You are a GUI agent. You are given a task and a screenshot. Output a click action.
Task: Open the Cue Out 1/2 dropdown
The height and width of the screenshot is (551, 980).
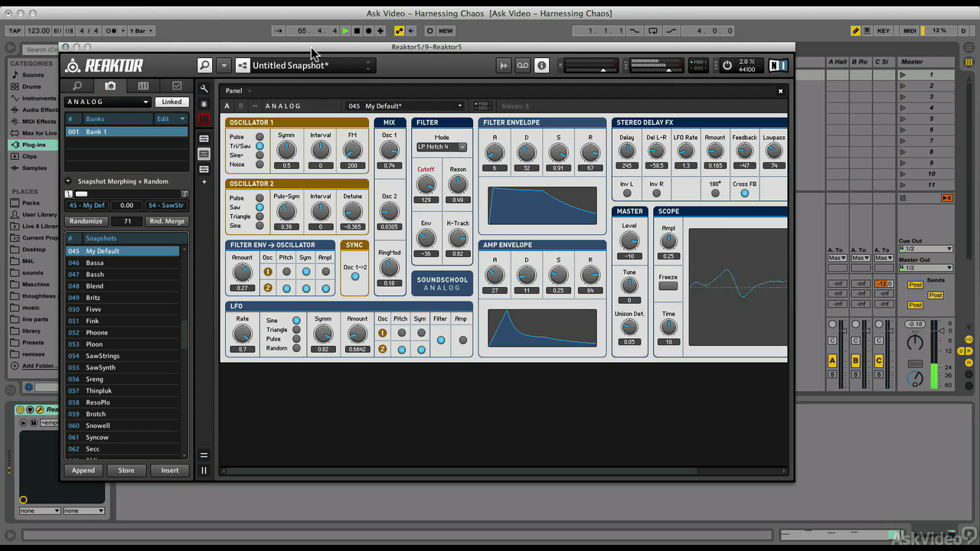pos(926,249)
